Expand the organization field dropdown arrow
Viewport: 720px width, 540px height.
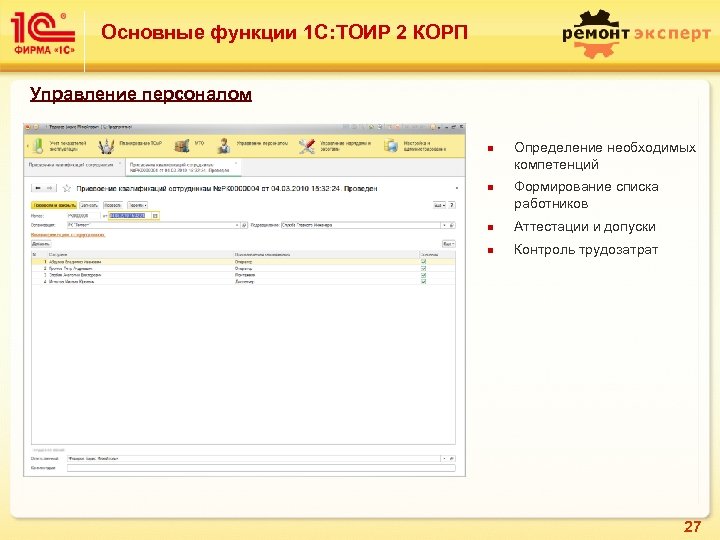coord(237,225)
